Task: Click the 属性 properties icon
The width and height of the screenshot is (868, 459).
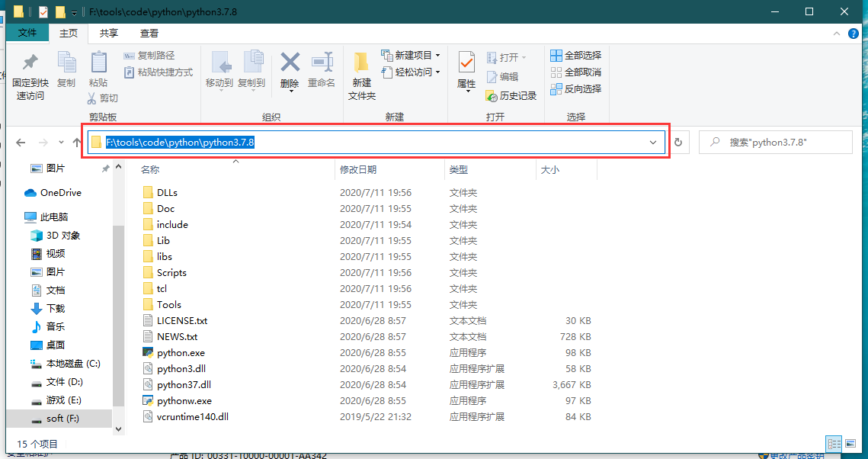Action: point(466,62)
